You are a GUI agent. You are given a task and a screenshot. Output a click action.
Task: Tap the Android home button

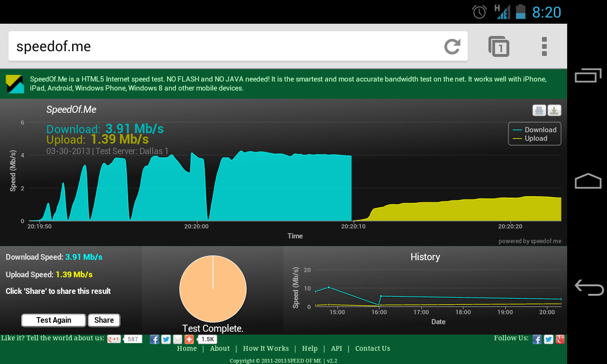coord(588,181)
